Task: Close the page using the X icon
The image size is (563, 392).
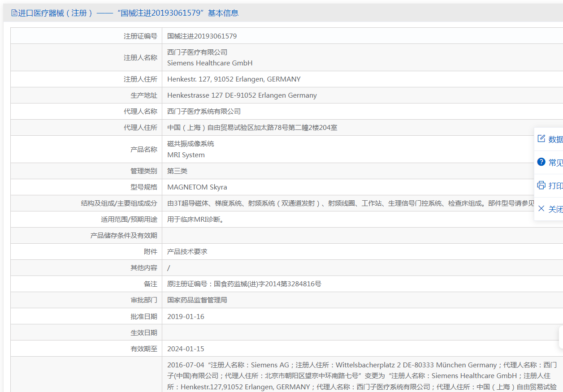Action: (541, 209)
